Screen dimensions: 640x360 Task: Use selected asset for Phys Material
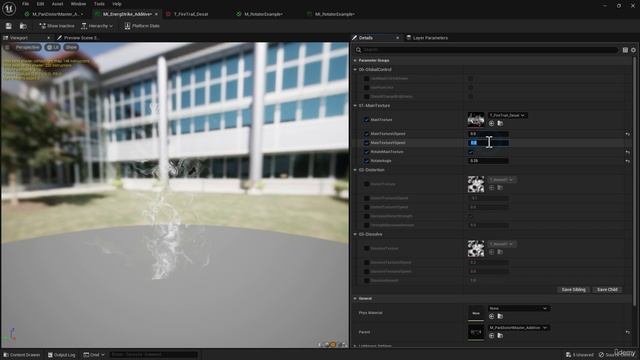[x=491, y=316]
